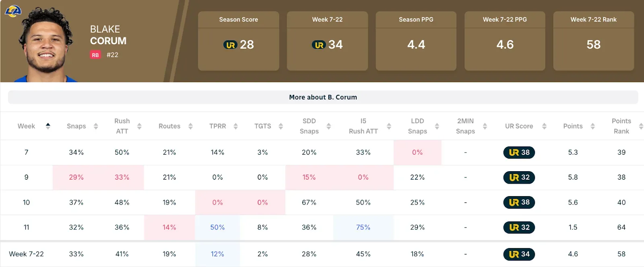Sort by the LDD Snaps column arrows

[x=437, y=126]
